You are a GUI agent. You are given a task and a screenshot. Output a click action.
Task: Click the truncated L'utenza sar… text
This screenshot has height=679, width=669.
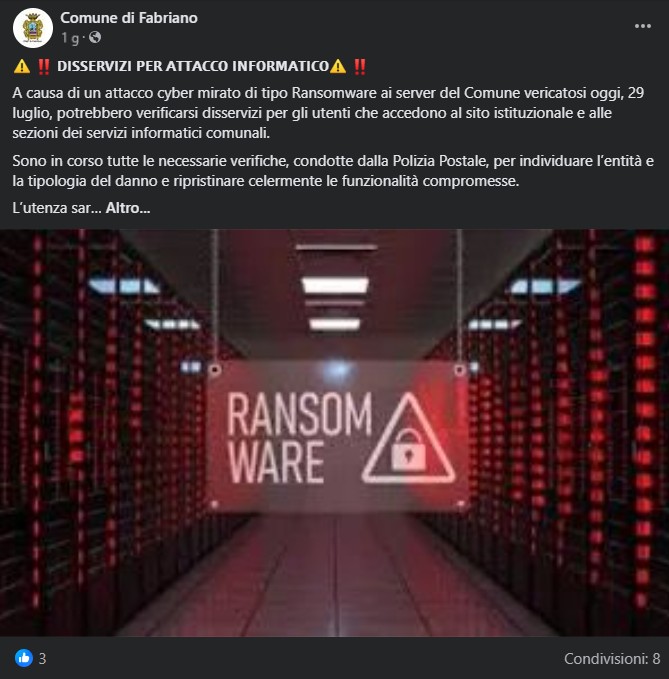tap(57, 208)
